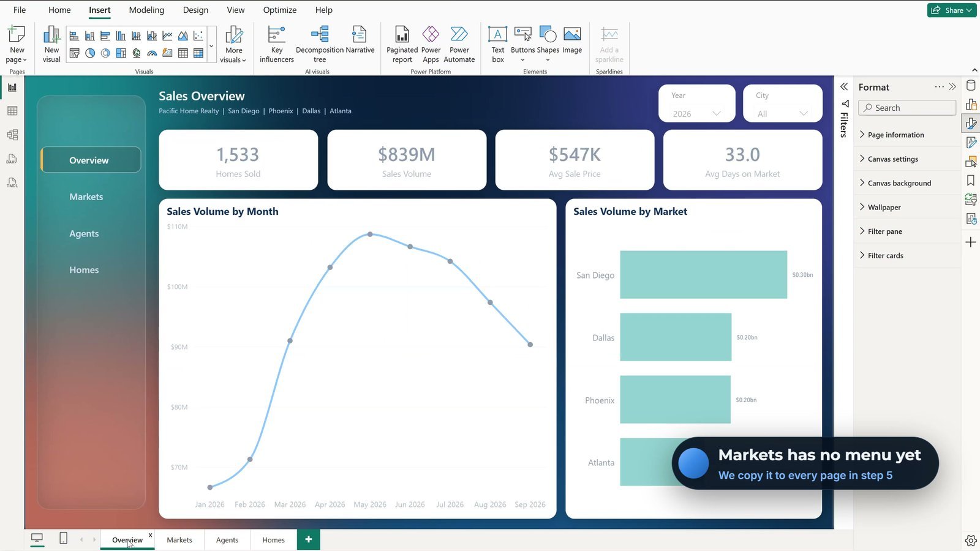Select the San Diego bar in chart
The width and height of the screenshot is (980, 551).
(703, 274)
